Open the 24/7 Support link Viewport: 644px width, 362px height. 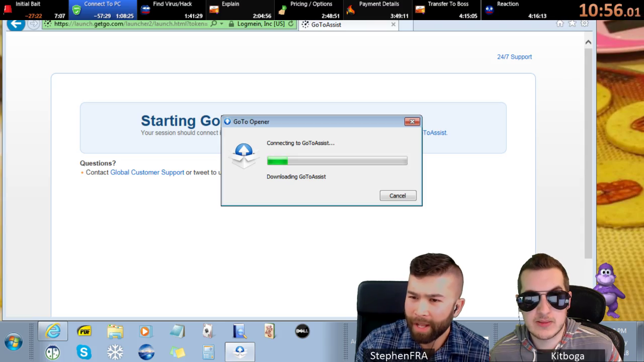pos(514,57)
